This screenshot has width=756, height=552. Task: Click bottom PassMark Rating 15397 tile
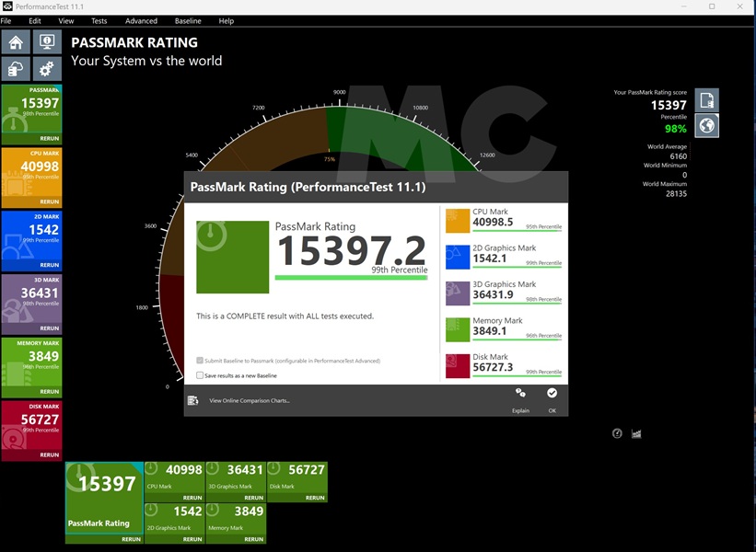pyautogui.click(x=104, y=498)
